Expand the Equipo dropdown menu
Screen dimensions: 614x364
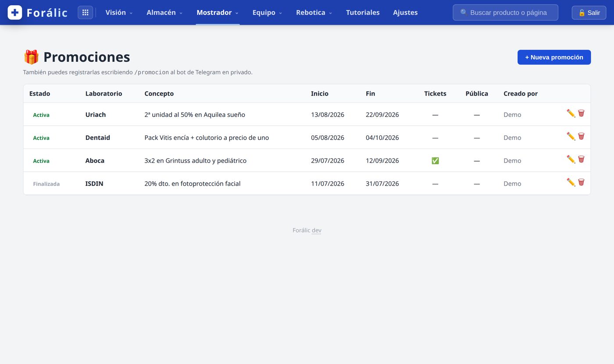pos(267,12)
